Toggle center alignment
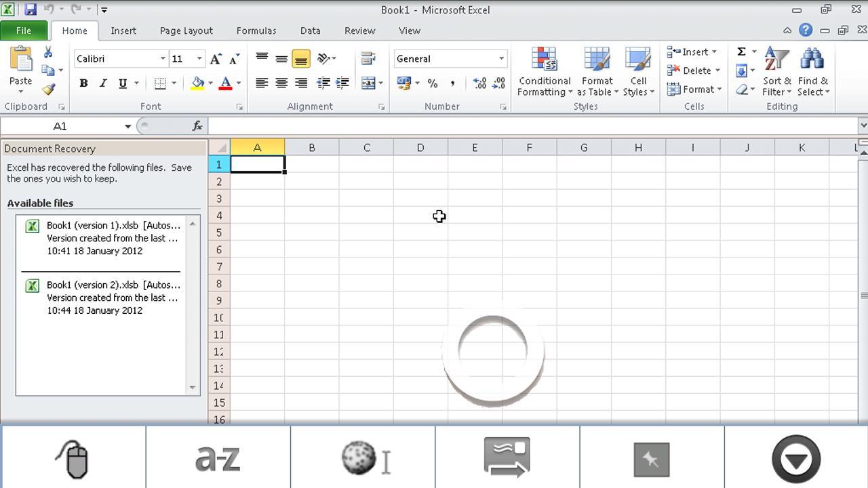 tap(281, 83)
